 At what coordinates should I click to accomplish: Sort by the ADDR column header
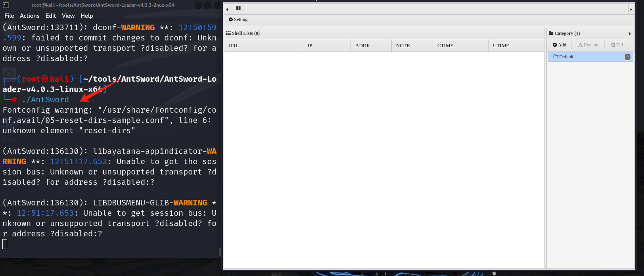pyautogui.click(x=371, y=46)
